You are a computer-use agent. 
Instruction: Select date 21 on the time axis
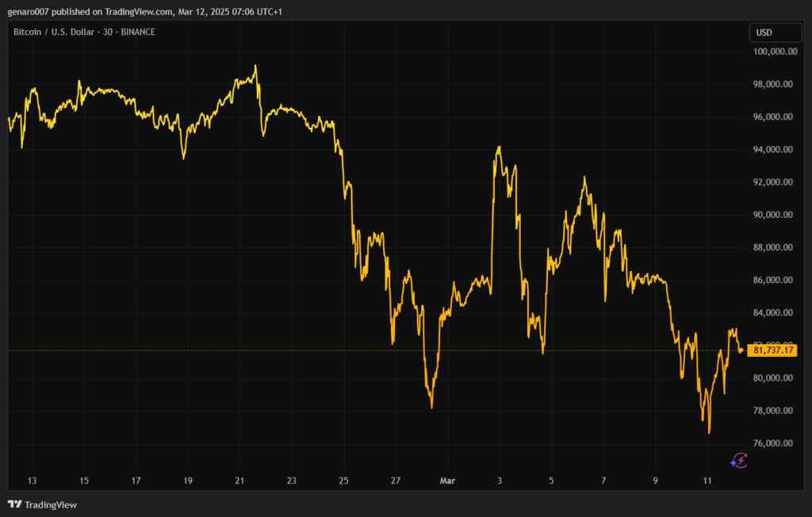(239, 481)
